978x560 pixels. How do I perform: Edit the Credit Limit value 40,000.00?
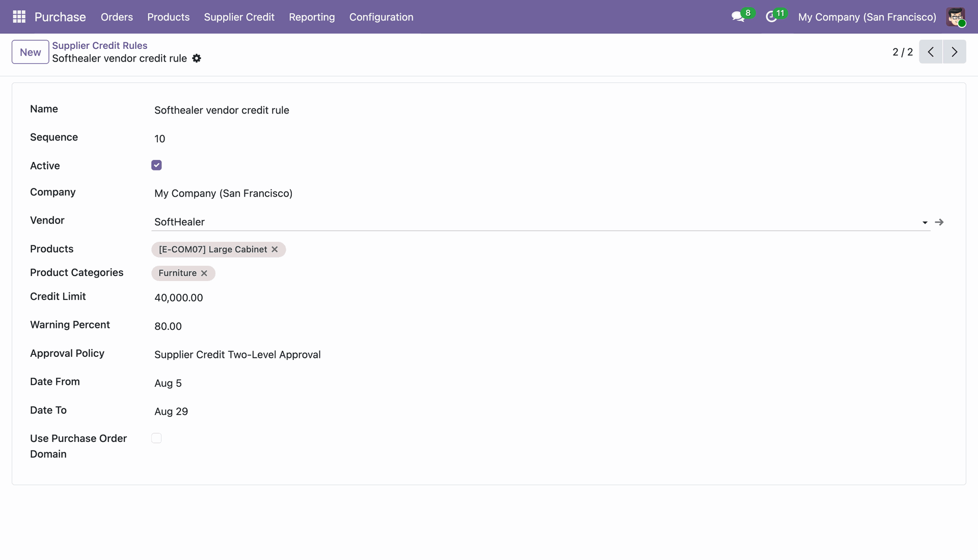(541, 298)
